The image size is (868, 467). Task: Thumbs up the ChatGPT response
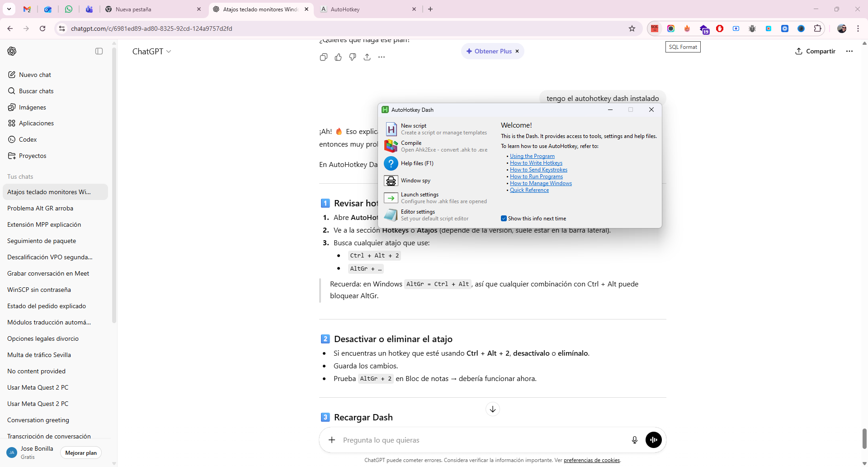point(338,57)
